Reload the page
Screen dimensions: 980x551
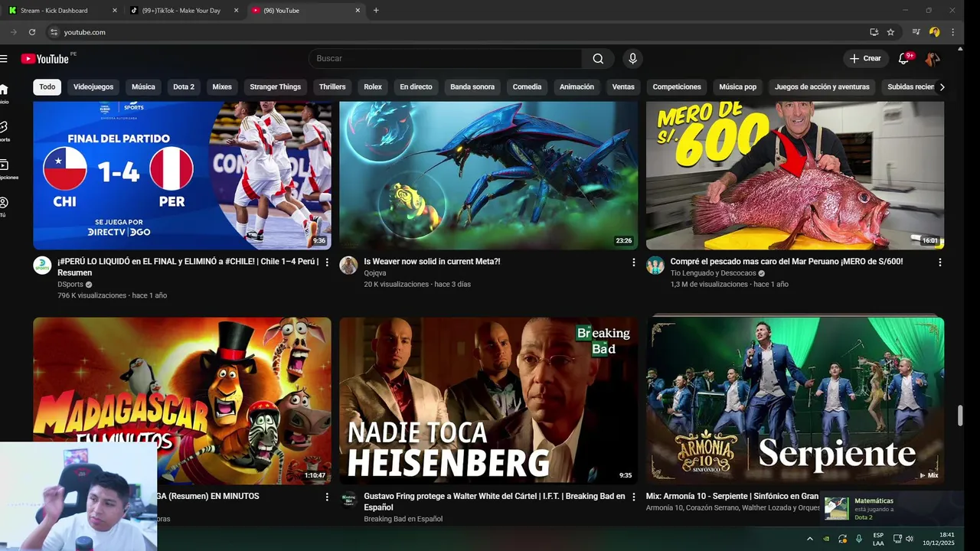32,32
